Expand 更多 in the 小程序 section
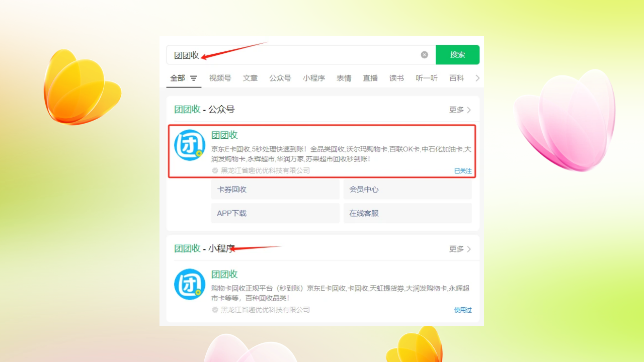Image resolution: width=644 pixels, height=362 pixels. (x=460, y=249)
